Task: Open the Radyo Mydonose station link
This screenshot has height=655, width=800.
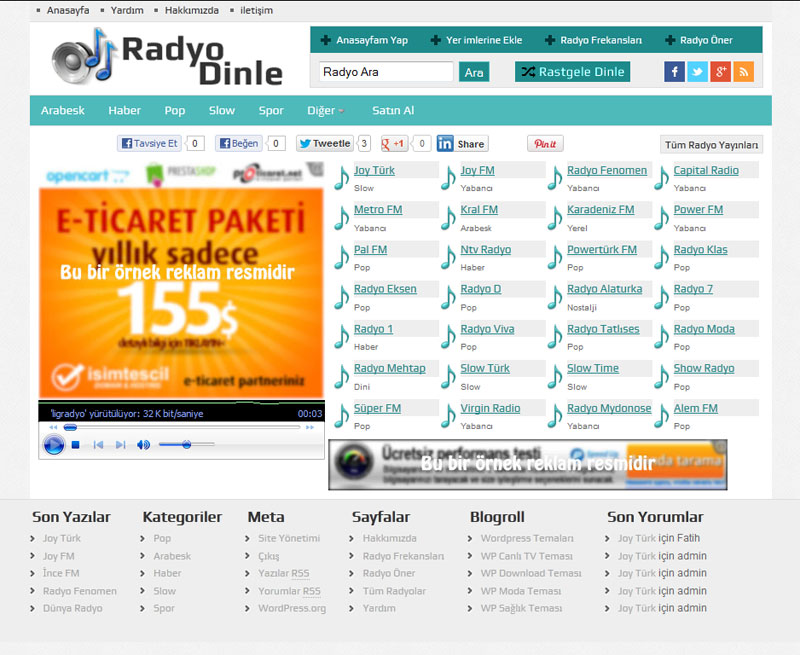Action: 609,409
